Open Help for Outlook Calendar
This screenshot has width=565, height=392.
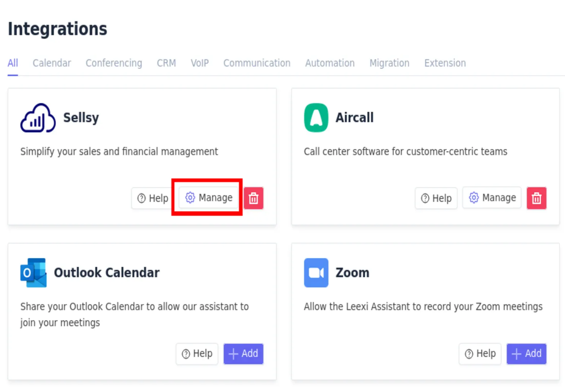[x=197, y=354]
